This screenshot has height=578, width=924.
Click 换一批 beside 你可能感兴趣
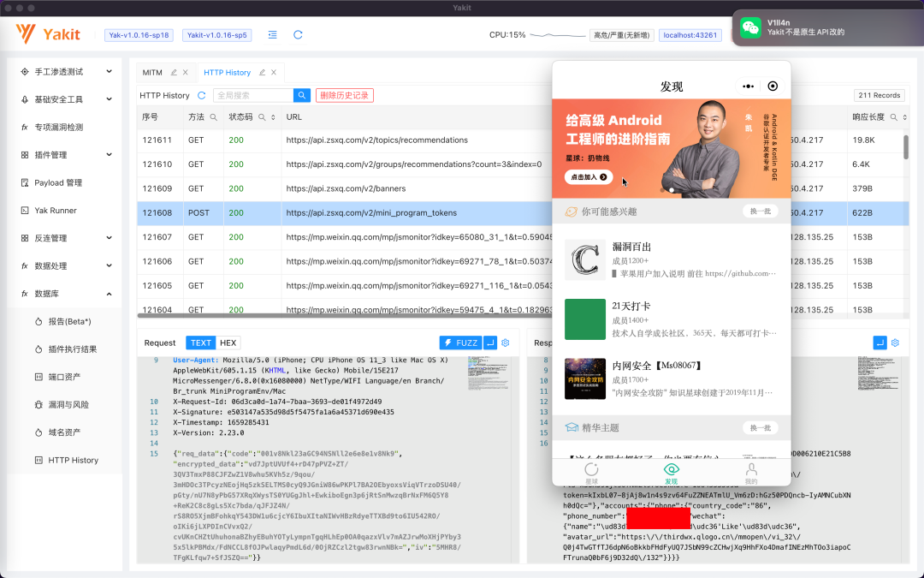[761, 212]
